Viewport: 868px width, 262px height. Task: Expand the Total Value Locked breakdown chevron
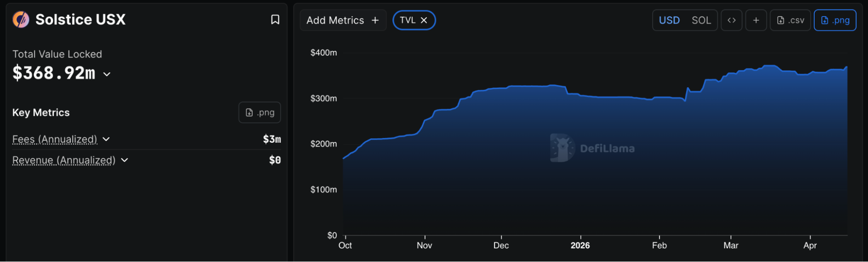107,74
